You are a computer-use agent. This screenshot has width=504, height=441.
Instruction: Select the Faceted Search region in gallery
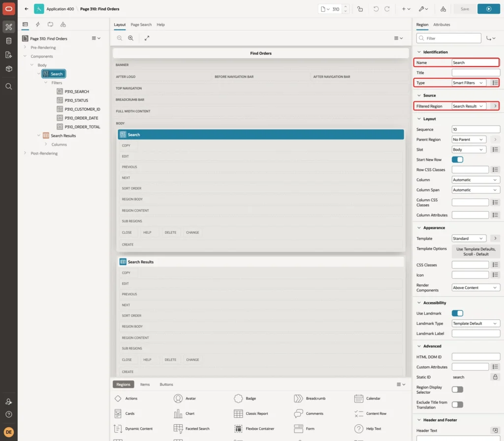[x=191, y=429]
